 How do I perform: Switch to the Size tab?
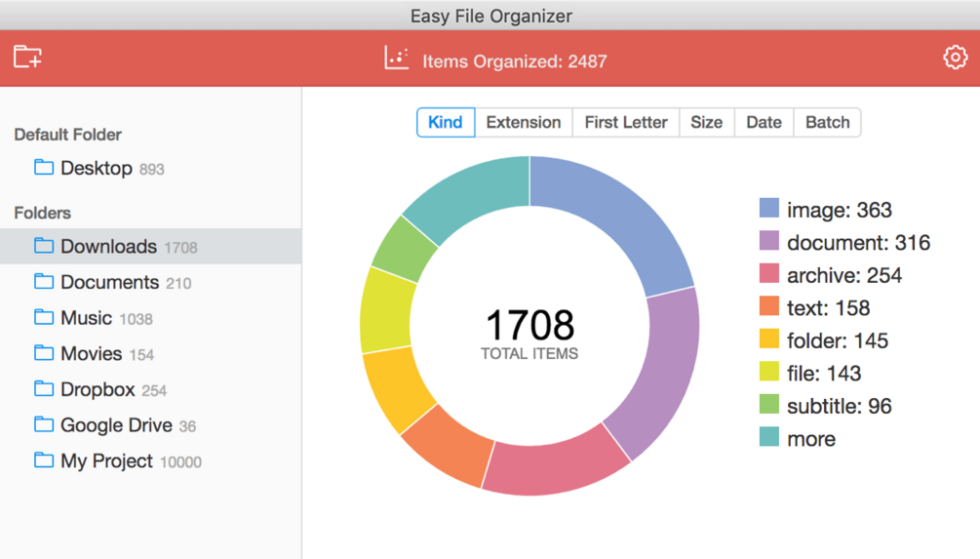tap(707, 122)
